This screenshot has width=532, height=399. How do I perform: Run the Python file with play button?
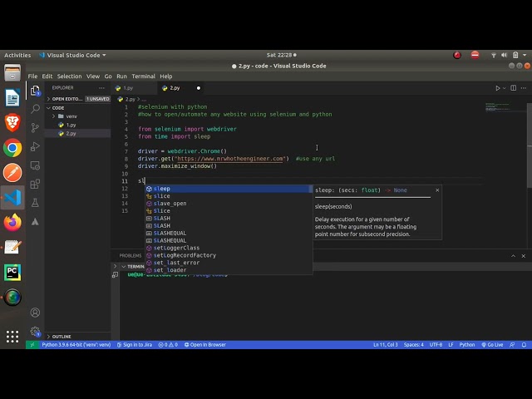point(497,88)
